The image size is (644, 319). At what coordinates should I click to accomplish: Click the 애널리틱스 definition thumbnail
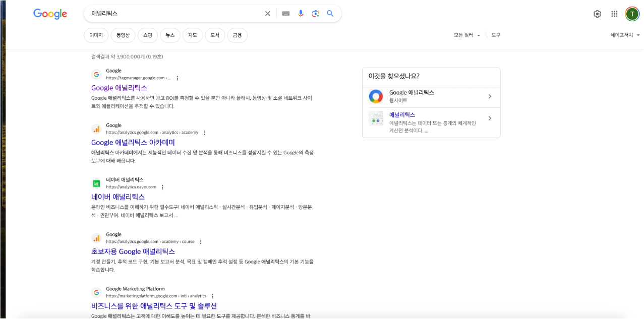point(376,118)
